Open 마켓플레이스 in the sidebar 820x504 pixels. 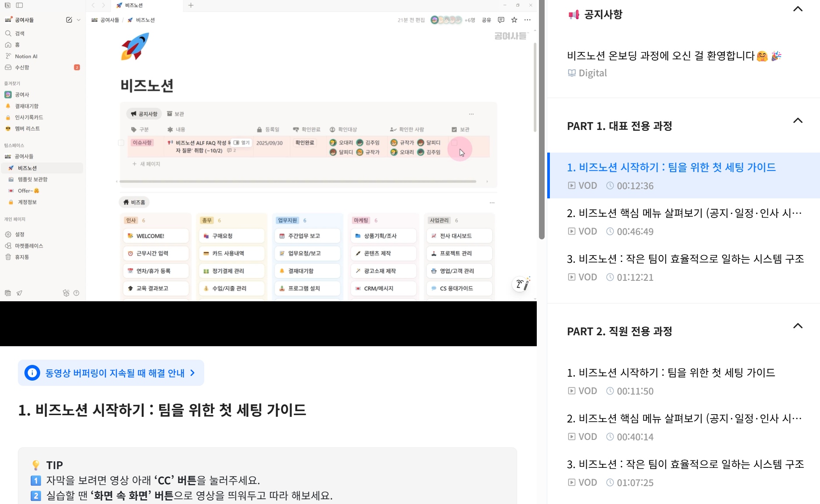point(43,245)
